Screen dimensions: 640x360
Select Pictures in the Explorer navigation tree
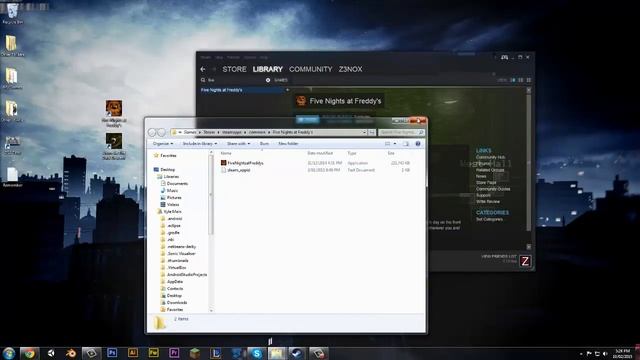171,198
